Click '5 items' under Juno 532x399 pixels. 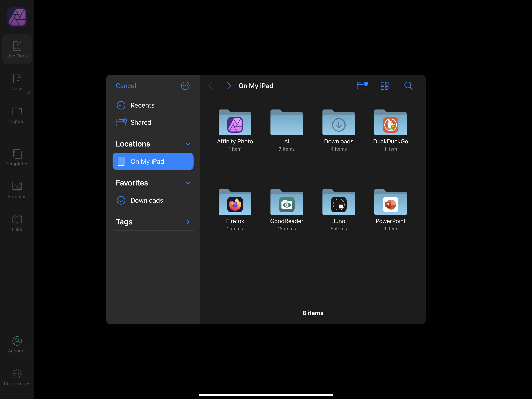(339, 229)
